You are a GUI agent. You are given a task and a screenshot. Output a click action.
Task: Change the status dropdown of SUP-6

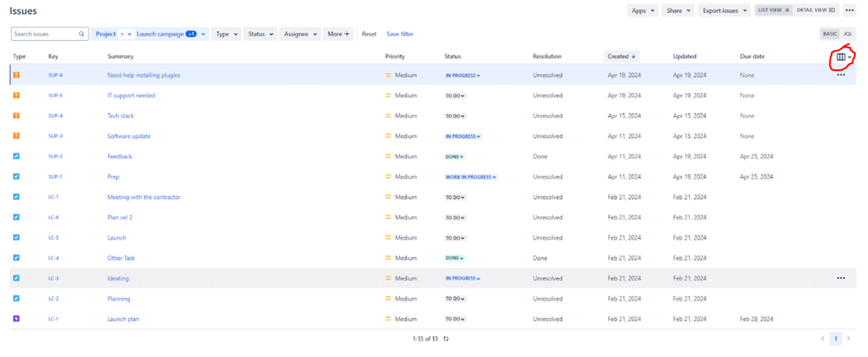[x=463, y=76]
